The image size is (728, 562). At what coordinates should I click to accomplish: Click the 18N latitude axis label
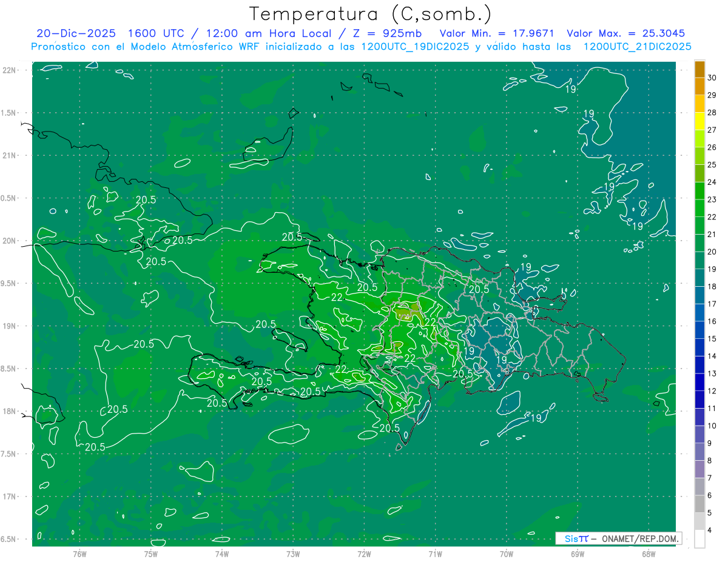[9, 412]
